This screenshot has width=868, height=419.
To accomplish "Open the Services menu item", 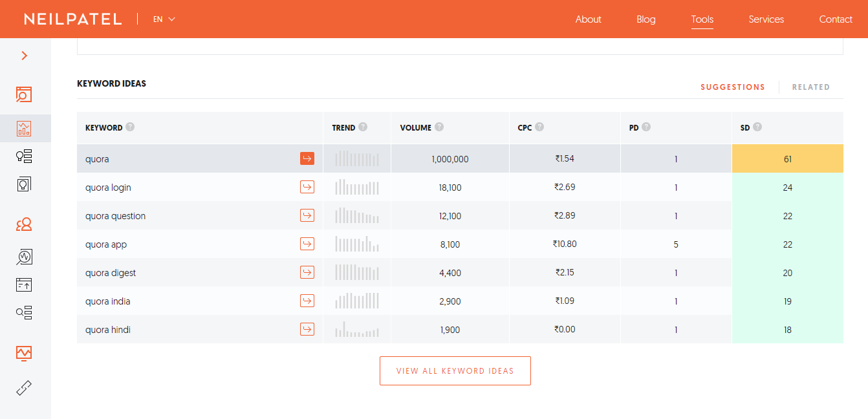I will coord(766,19).
